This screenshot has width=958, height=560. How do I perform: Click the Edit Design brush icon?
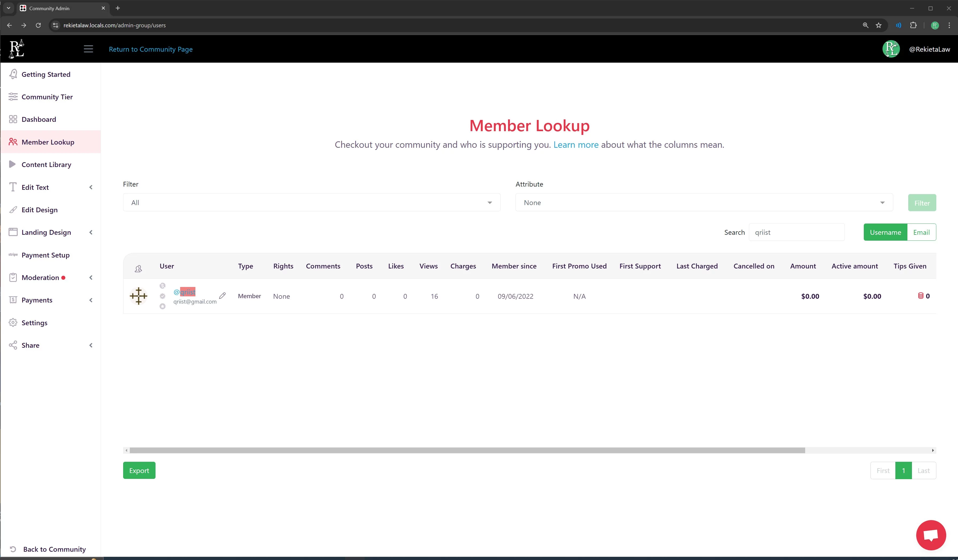click(13, 210)
